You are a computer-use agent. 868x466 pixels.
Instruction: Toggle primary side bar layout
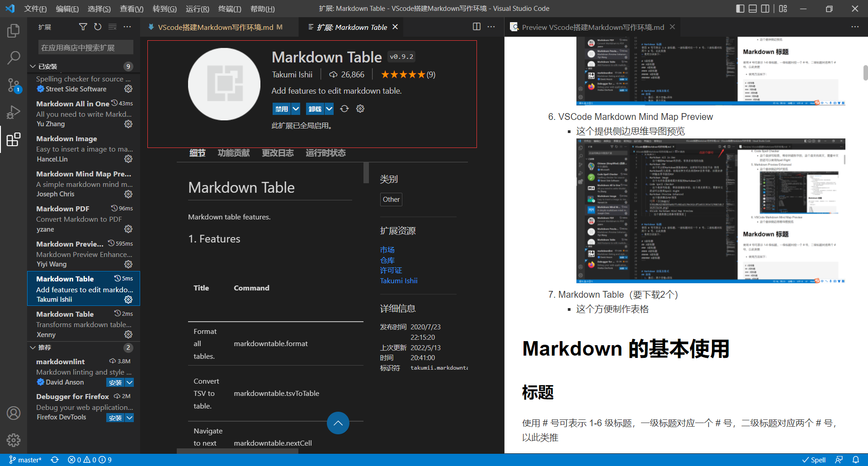coord(740,9)
